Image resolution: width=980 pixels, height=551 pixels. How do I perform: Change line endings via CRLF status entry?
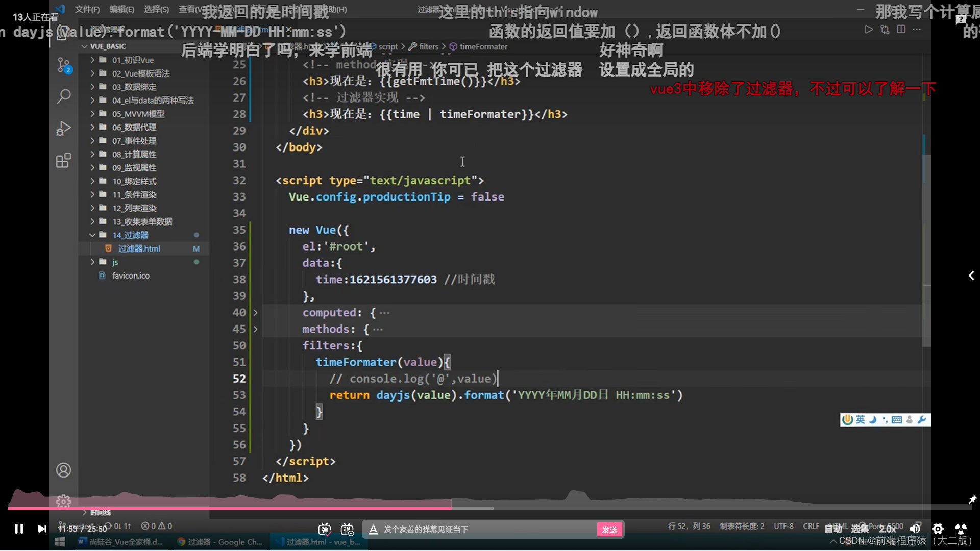(x=811, y=526)
